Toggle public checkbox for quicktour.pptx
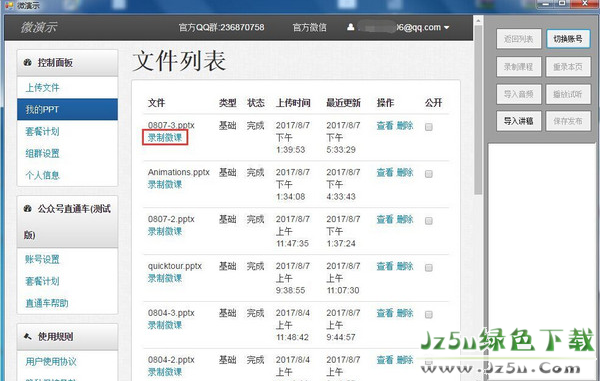Screen dimensions: 601x381 [x=429, y=268]
